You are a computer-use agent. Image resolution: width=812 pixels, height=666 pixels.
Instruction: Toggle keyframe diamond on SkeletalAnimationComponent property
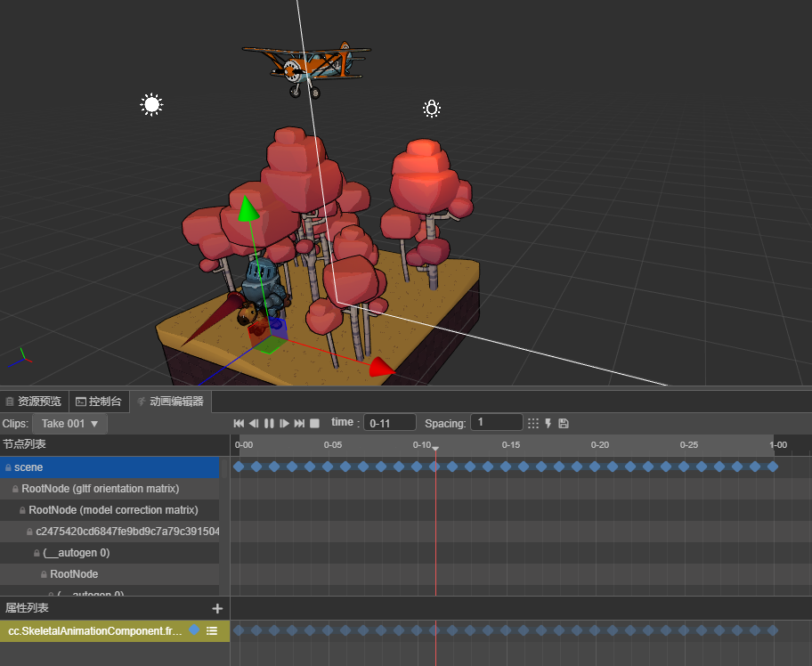click(x=194, y=630)
